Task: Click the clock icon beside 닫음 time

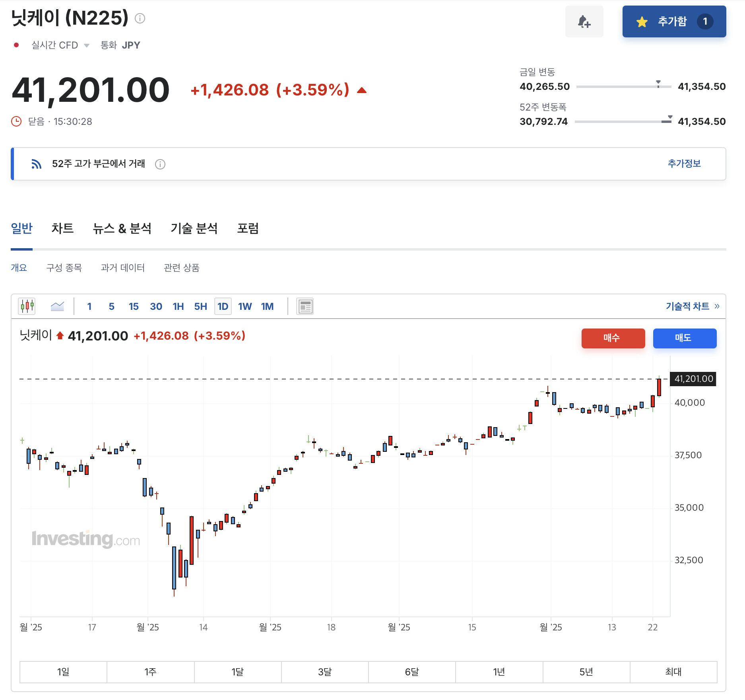Action: (16, 121)
